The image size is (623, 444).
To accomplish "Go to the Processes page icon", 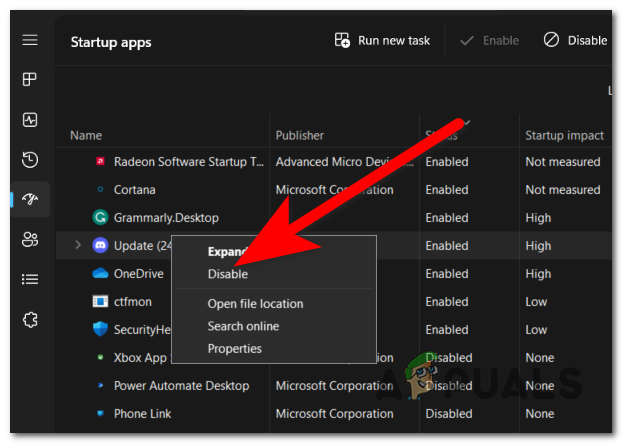I will [x=30, y=79].
